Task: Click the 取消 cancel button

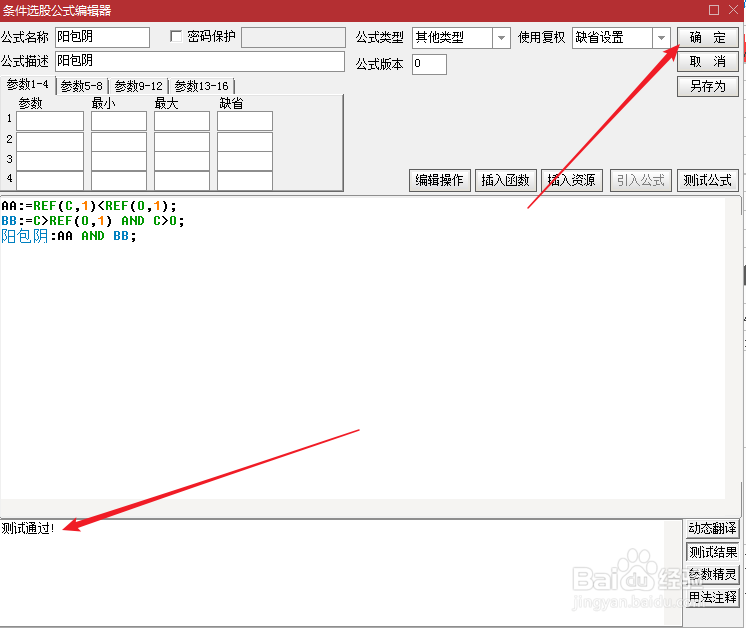Action: tap(707, 62)
